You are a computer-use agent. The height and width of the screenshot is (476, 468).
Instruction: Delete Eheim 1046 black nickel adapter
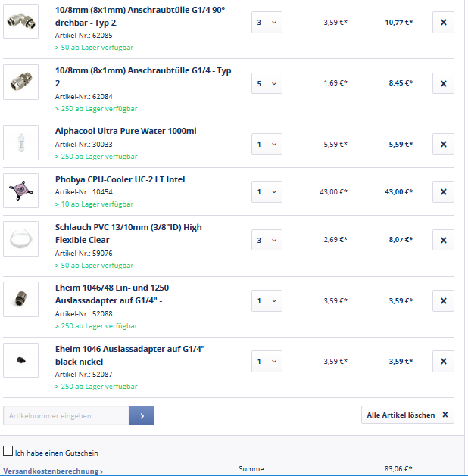(x=443, y=361)
